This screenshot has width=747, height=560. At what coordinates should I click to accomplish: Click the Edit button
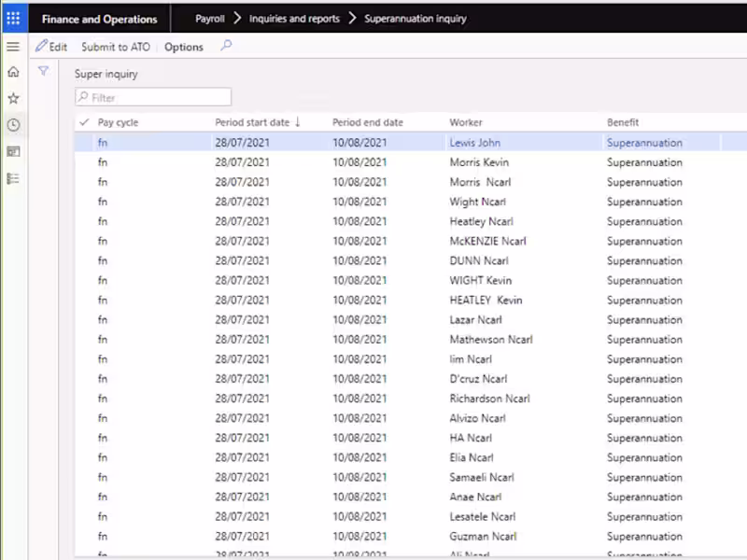pos(51,47)
